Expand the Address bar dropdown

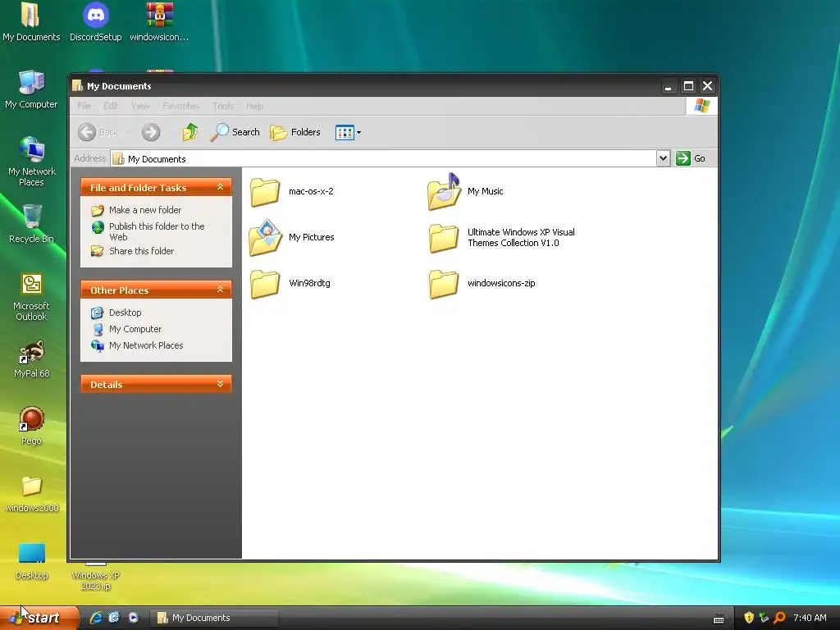[x=663, y=158]
